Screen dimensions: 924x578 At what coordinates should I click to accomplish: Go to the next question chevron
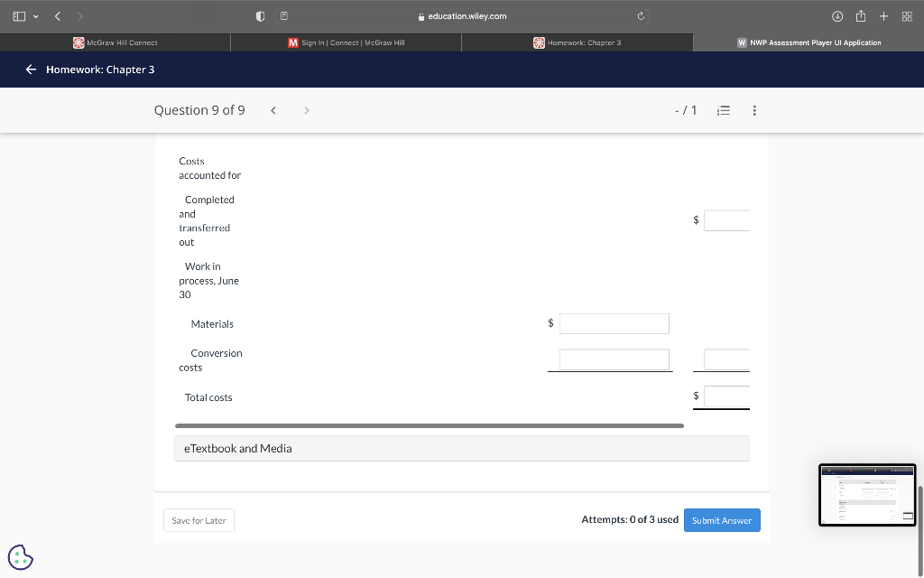307,110
